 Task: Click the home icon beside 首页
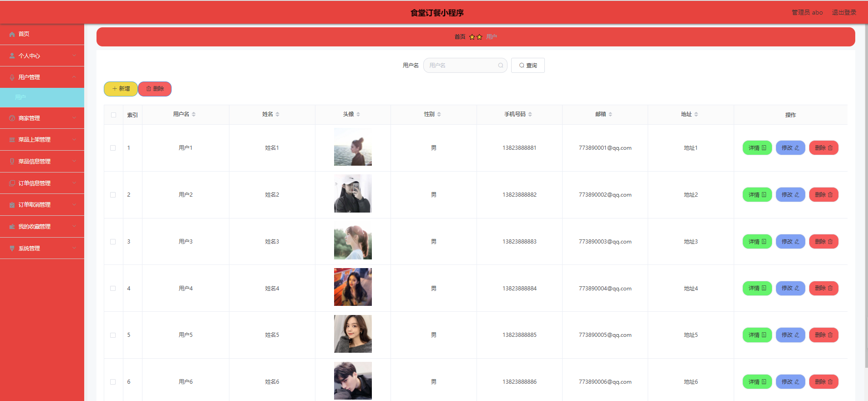(12, 34)
